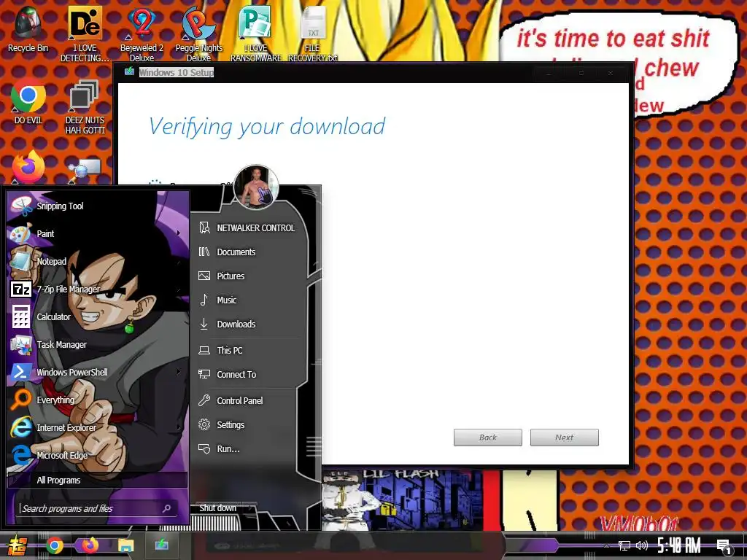Click the Shut down button
747x560 pixels.
[x=217, y=508]
